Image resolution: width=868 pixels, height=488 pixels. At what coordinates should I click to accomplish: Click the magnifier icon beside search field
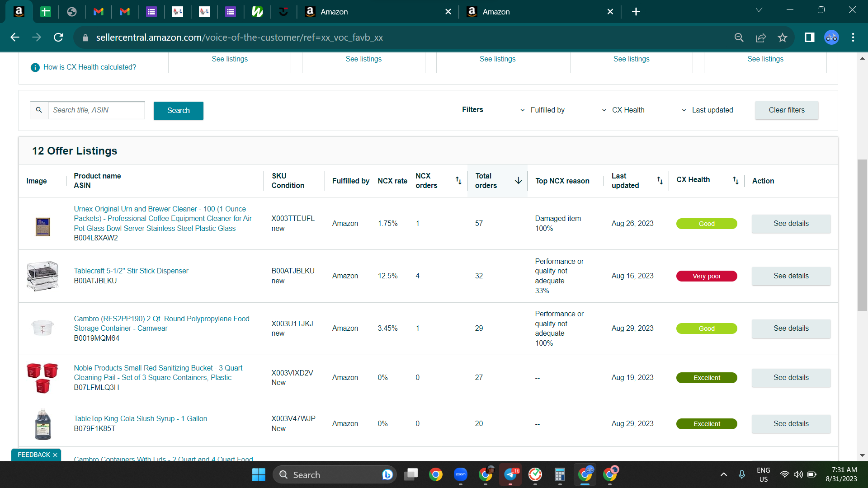coord(39,110)
